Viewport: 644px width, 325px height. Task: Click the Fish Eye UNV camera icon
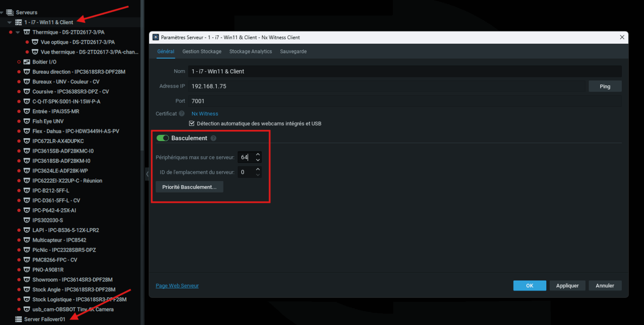point(27,121)
